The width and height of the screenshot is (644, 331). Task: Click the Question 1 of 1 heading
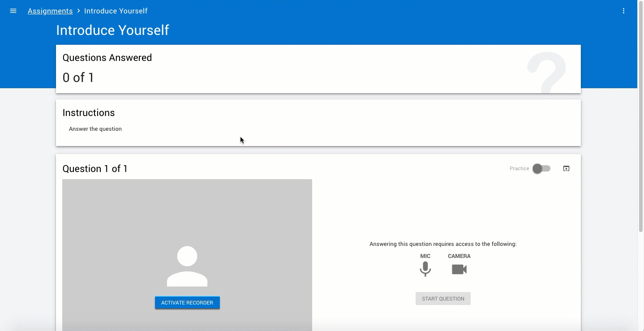coord(95,169)
